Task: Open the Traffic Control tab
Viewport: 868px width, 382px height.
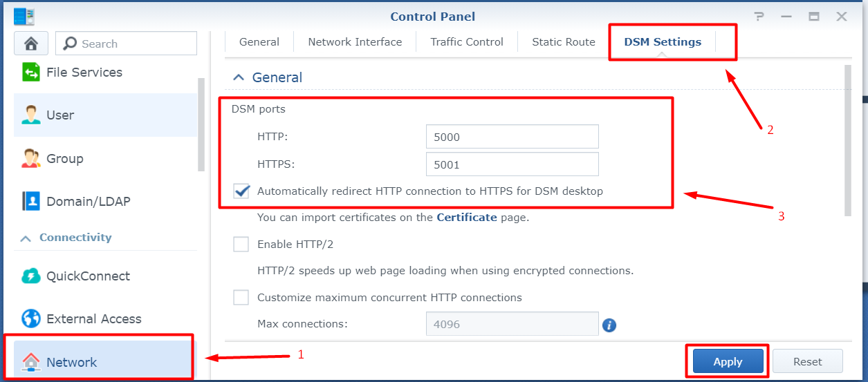Action: click(467, 41)
